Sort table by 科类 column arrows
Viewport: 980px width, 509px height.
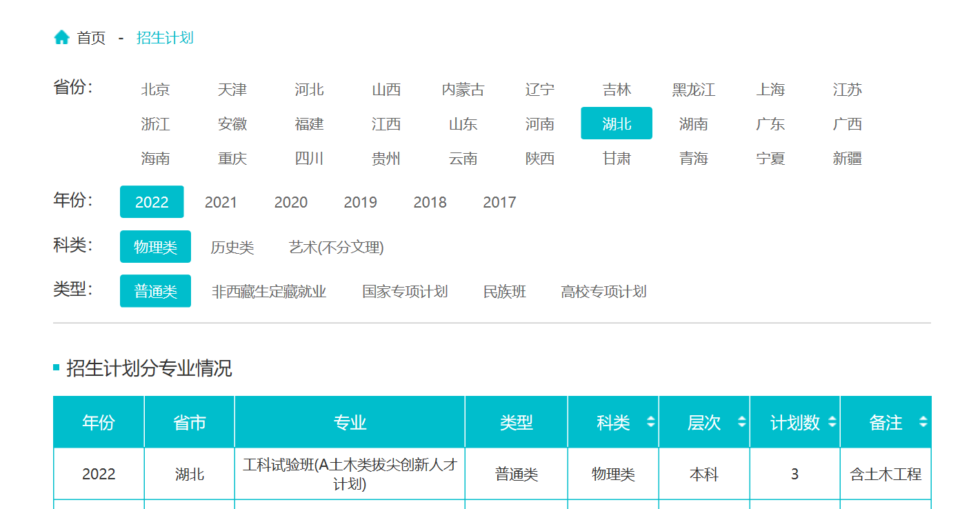tap(650, 422)
